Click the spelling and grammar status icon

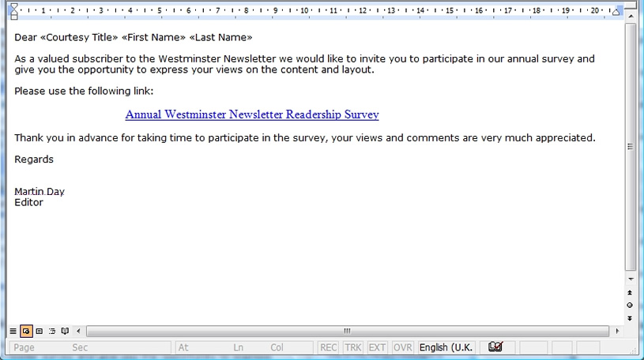point(495,347)
